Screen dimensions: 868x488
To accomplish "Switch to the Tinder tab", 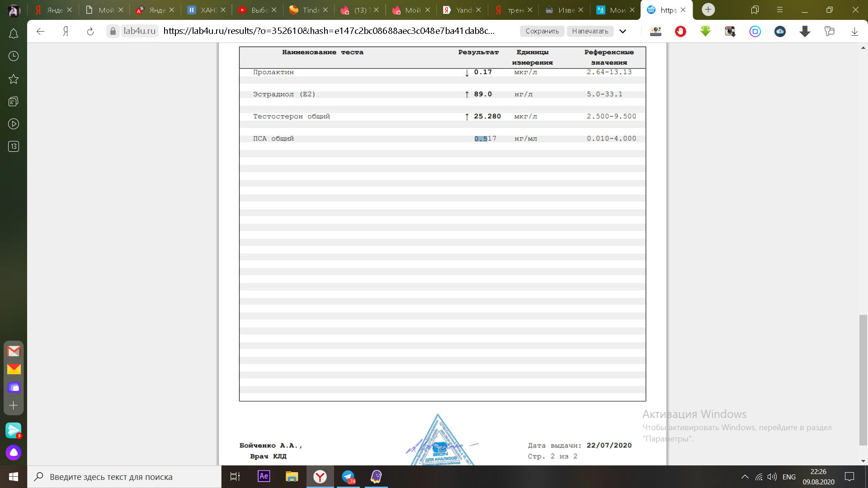I will 308,10.
